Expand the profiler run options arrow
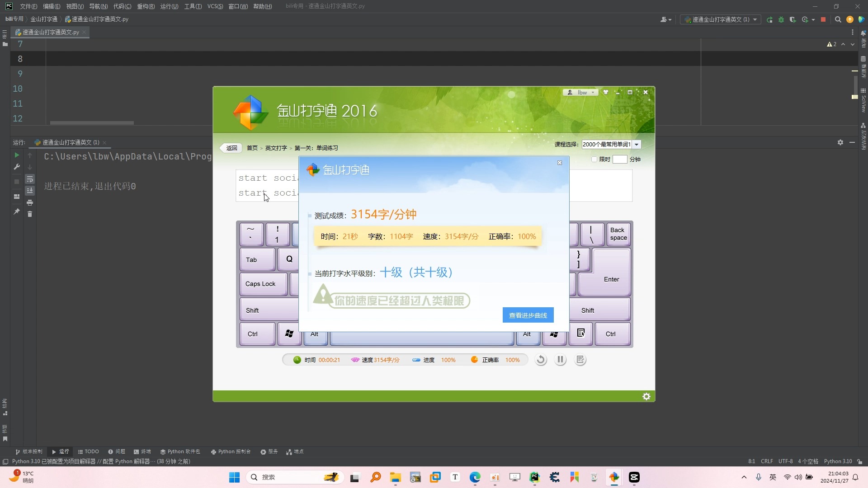The height and width of the screenshot is (488, 868). (x=813, y=20)
